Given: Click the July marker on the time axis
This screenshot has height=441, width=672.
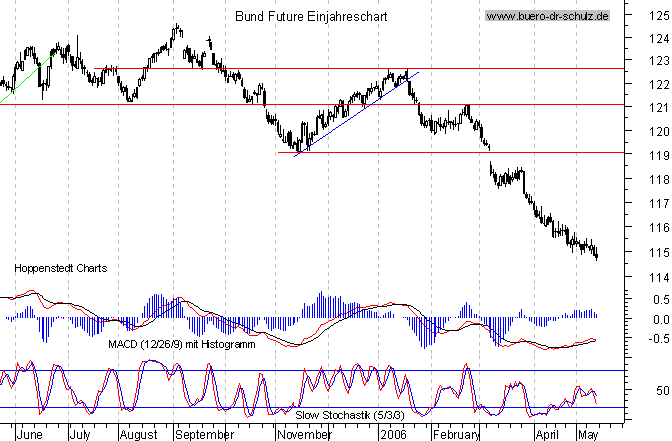Looking at the screenshot, I should pyautogui.click(x=82, y=435).
